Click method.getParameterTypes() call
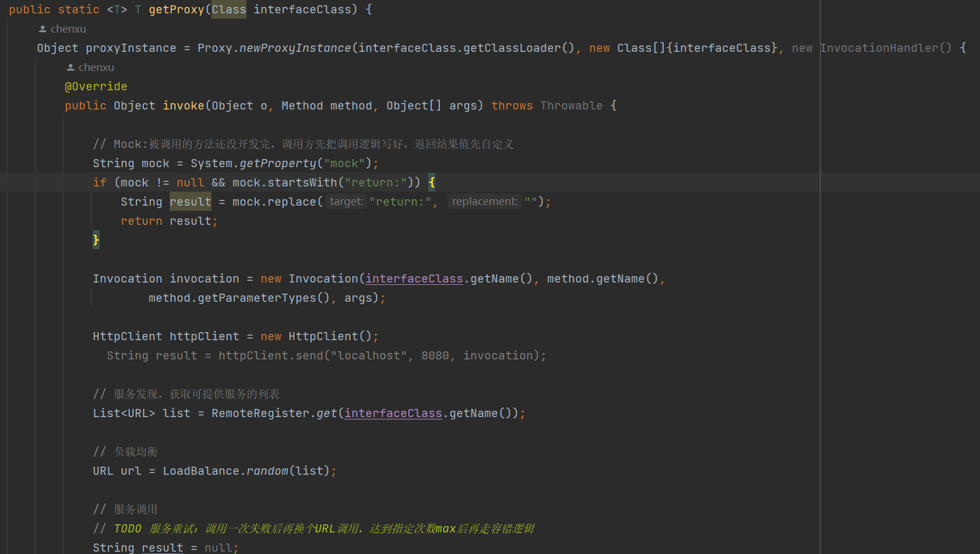 pos(239,298)
